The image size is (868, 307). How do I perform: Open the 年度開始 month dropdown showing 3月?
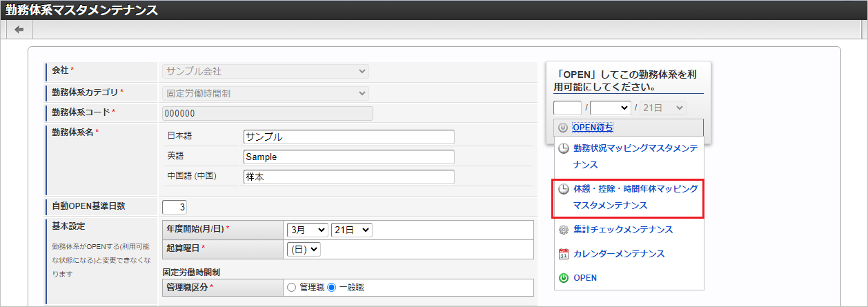[x=307, y=229]
